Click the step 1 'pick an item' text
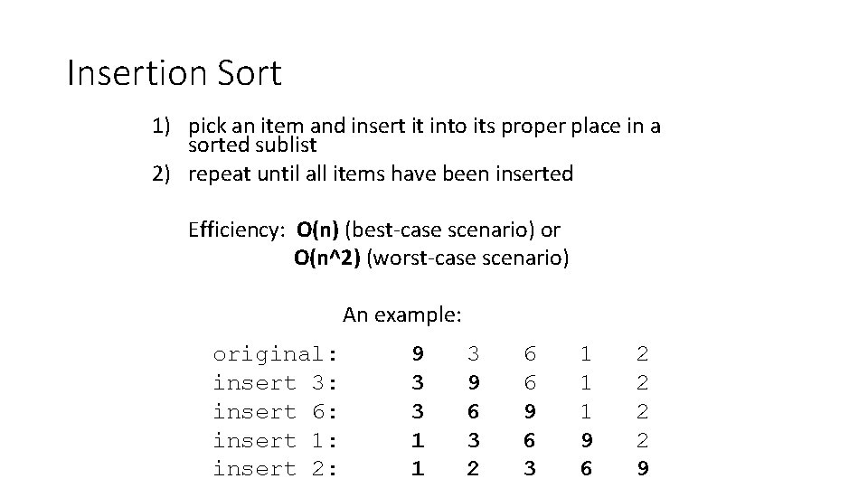Viewport: 868px width, 488px height. point(423,127)
